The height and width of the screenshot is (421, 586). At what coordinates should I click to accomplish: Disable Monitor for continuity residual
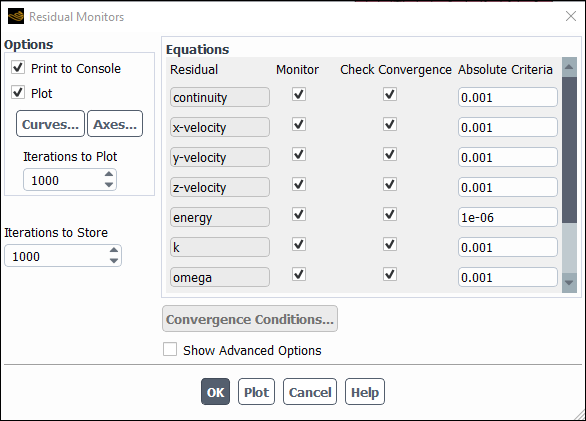tap(299, 94)
